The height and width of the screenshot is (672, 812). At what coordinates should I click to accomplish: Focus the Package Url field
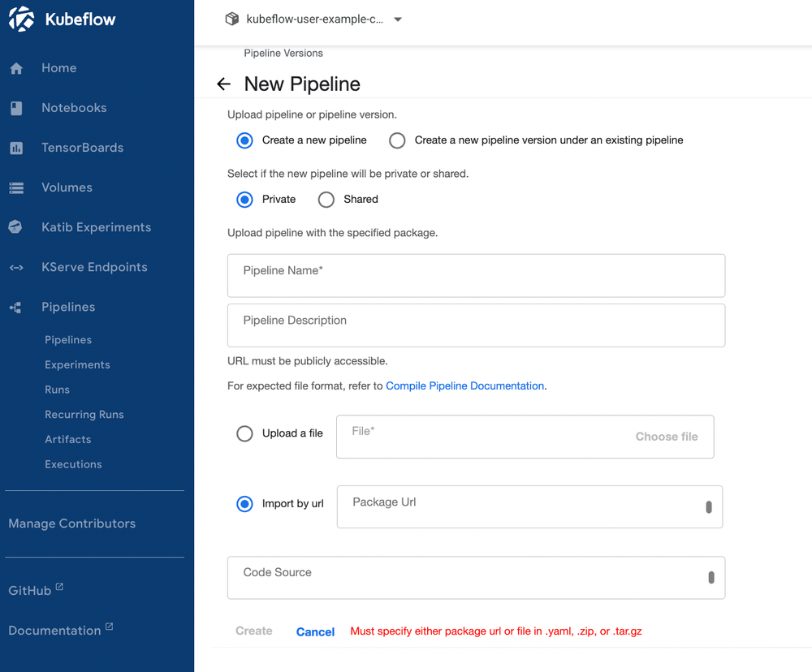pyautogui.click(x=529, y=507)
